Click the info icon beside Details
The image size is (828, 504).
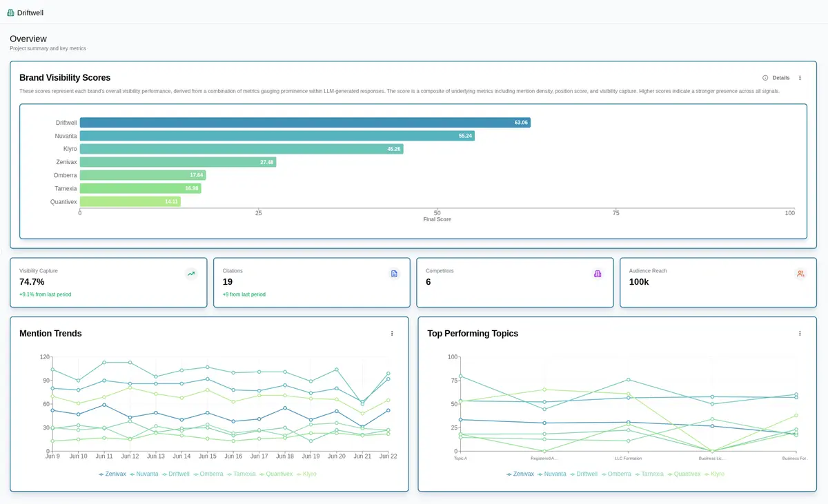(765, 78)
